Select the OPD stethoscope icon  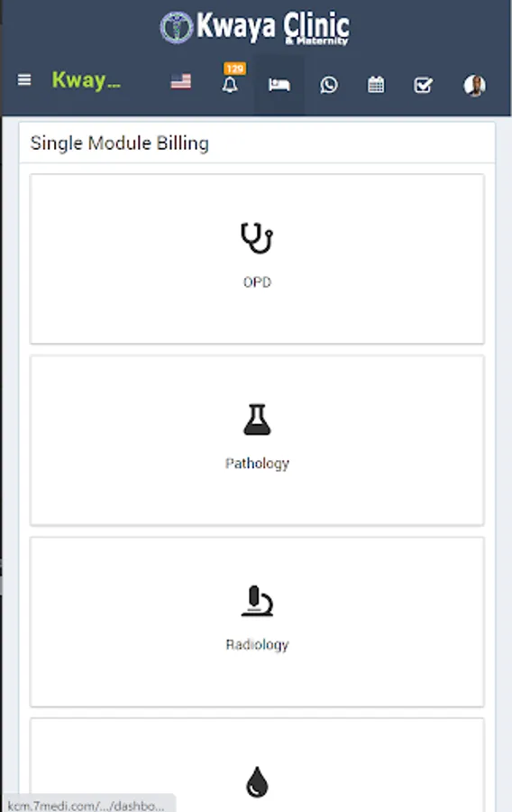(x=257, y=237)
